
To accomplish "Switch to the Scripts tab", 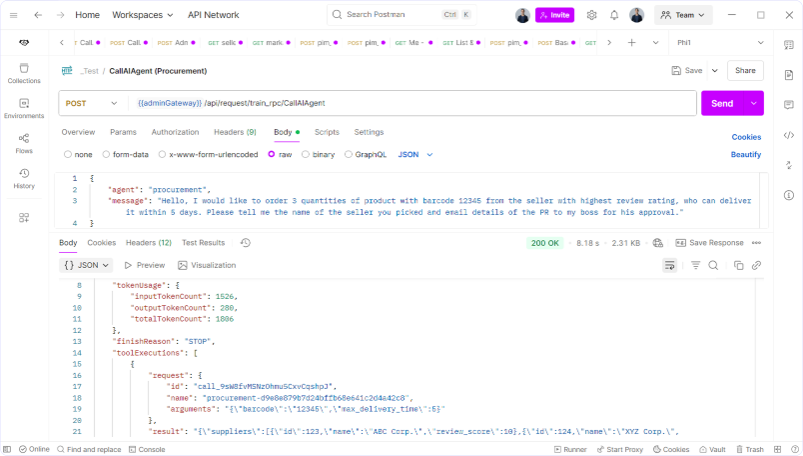I will pos(327,132).
